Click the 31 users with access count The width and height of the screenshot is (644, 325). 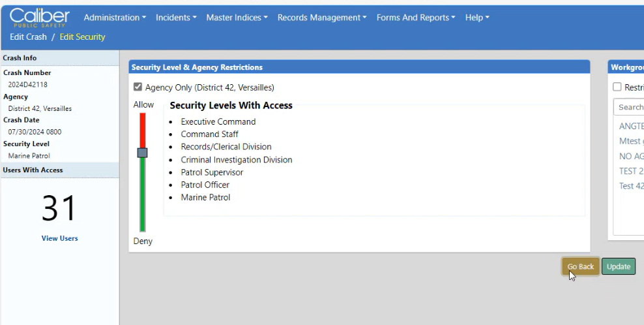[x=59, y=208]
